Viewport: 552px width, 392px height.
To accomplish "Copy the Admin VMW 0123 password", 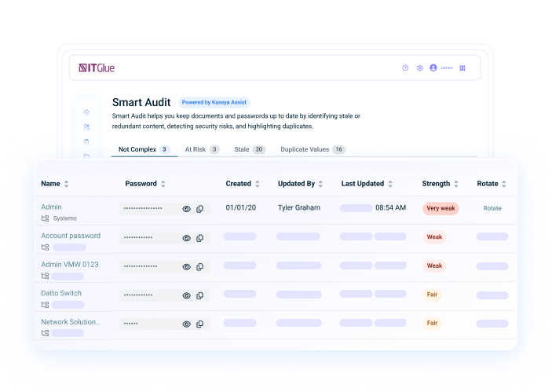I will (200, 267).
